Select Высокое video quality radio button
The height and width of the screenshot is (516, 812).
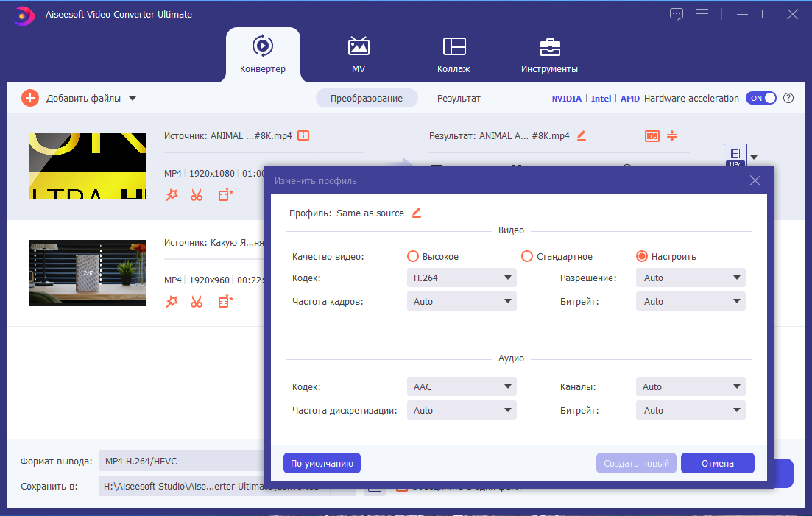[x=413, y=256]
